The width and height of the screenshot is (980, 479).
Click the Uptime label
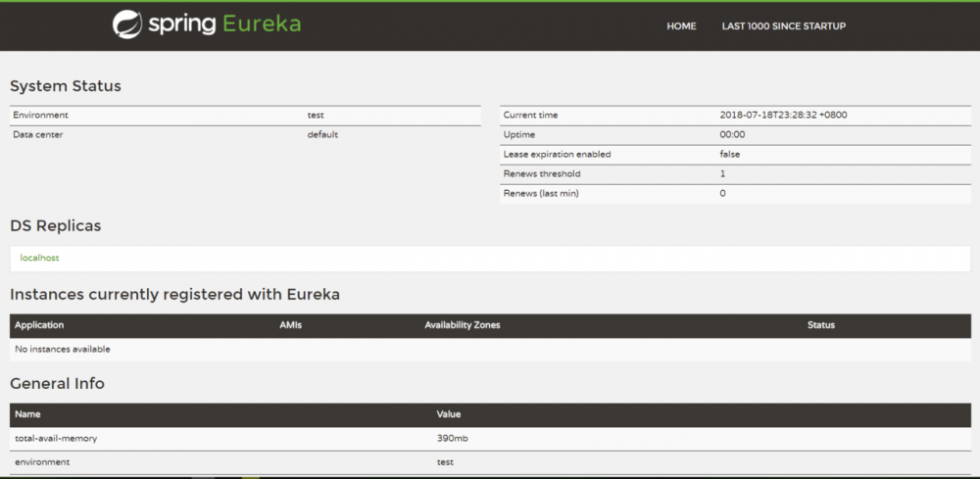coord(519,135)
